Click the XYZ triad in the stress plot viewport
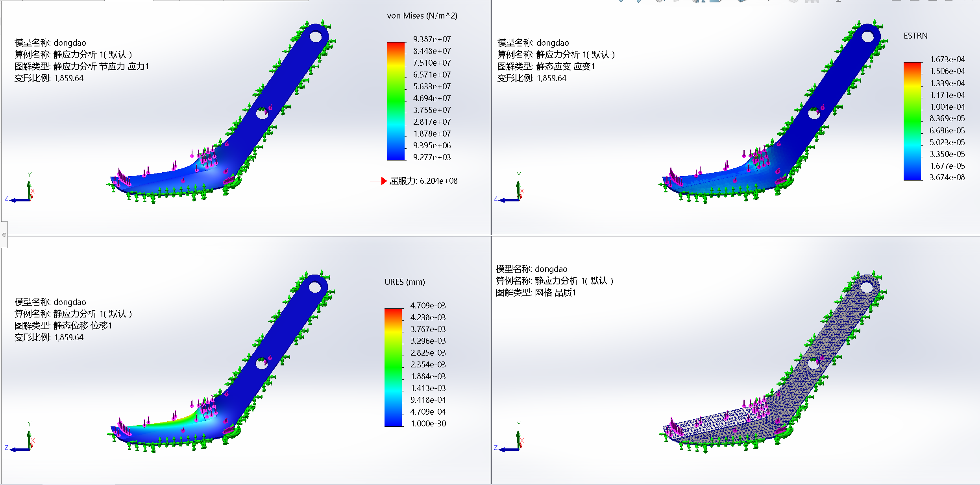The image size is (980, 485). coord(20,188)
